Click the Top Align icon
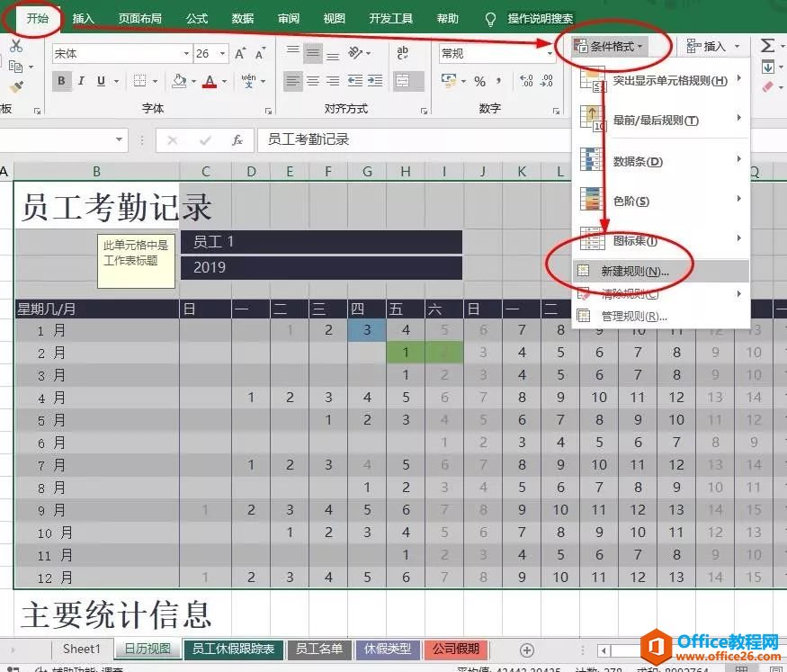The image size is (787, 672). click(x=293, y=51)
